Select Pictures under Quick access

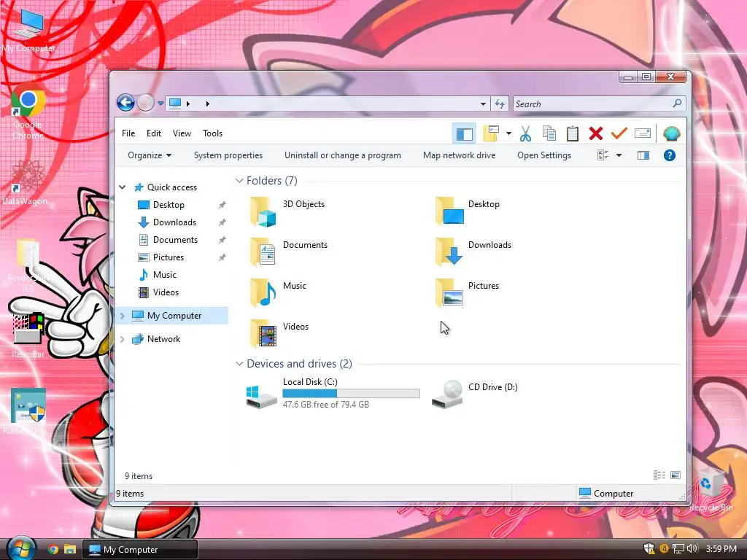coord(169,257)
